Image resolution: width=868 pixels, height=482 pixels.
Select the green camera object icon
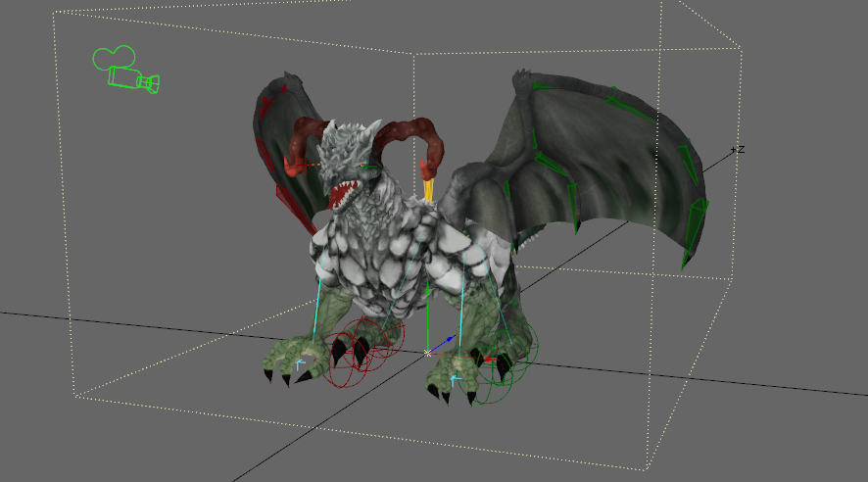[125, 70]
